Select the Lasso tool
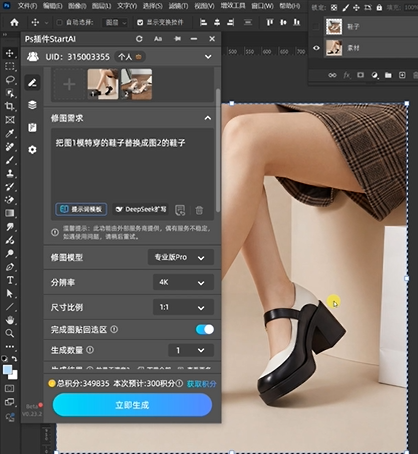The width and height of the screenshot is (418, 454). 10,80
